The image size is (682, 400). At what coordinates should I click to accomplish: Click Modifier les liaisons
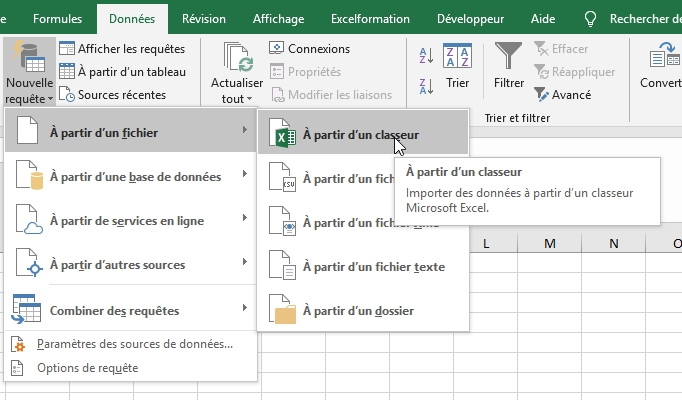click(331, 94)
